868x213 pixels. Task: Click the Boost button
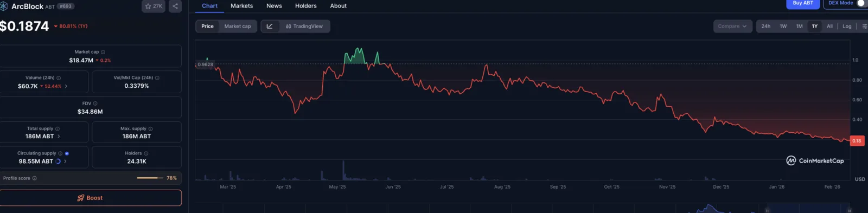tap(90, 198)
